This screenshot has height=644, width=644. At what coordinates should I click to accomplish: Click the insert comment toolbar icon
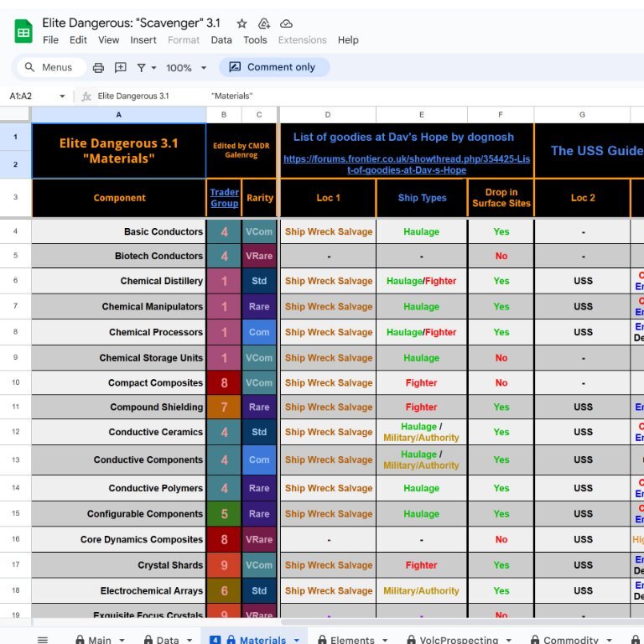(x=120, y=67)
